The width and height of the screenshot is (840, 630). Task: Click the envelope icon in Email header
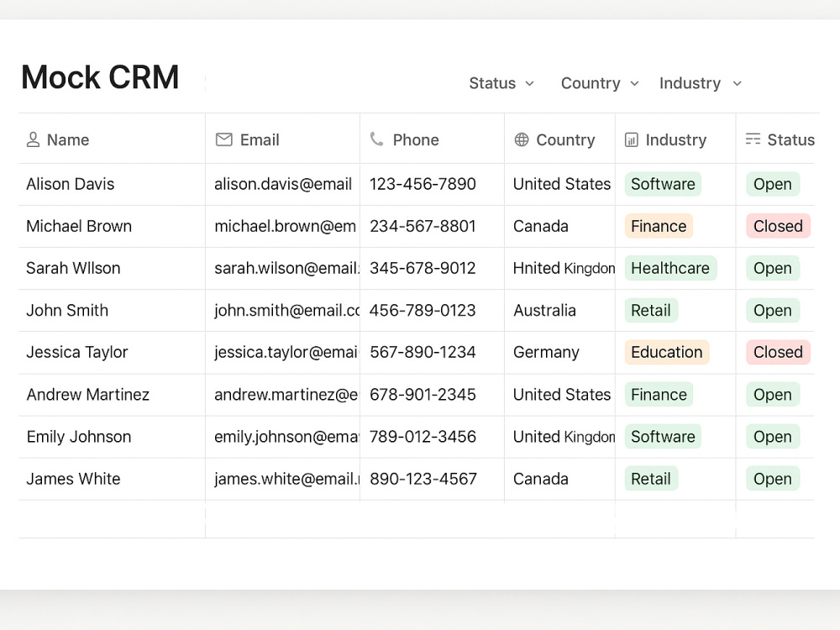(x=224, y=139)
